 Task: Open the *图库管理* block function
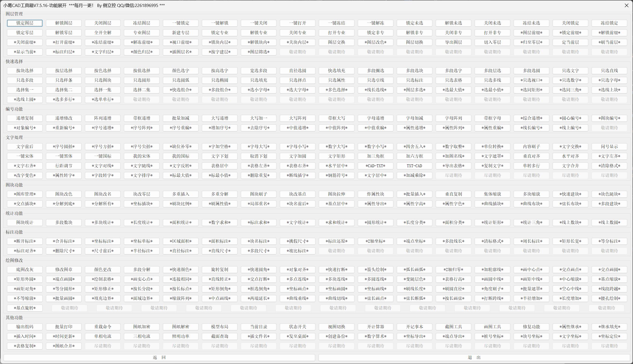(25, 194)
